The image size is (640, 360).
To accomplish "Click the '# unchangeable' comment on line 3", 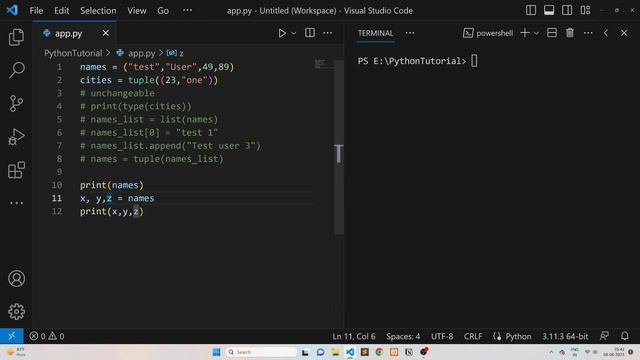I will [x=118, y=93].
